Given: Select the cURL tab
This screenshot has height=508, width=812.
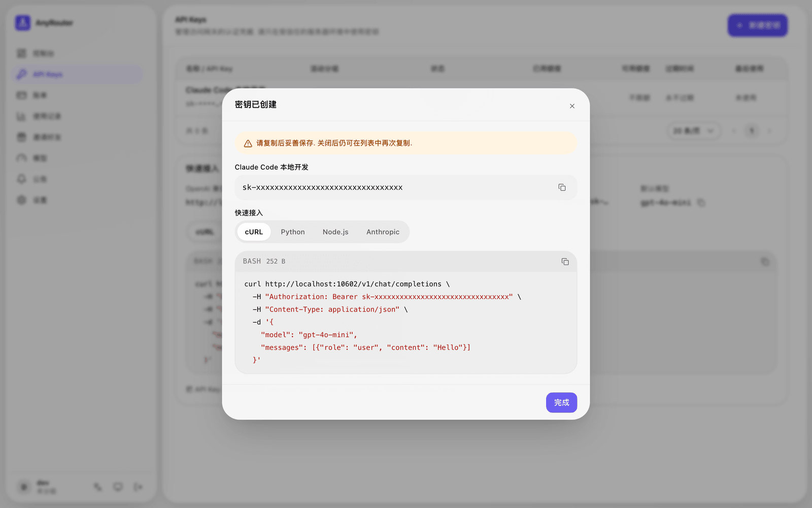Looking at the screenshot, I should (x=254, y=232).
